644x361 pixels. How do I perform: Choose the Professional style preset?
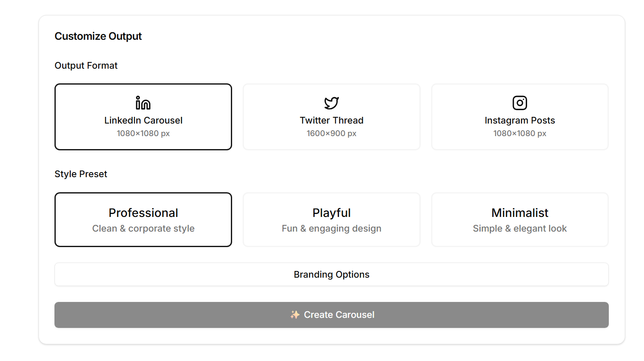point(143,219)
